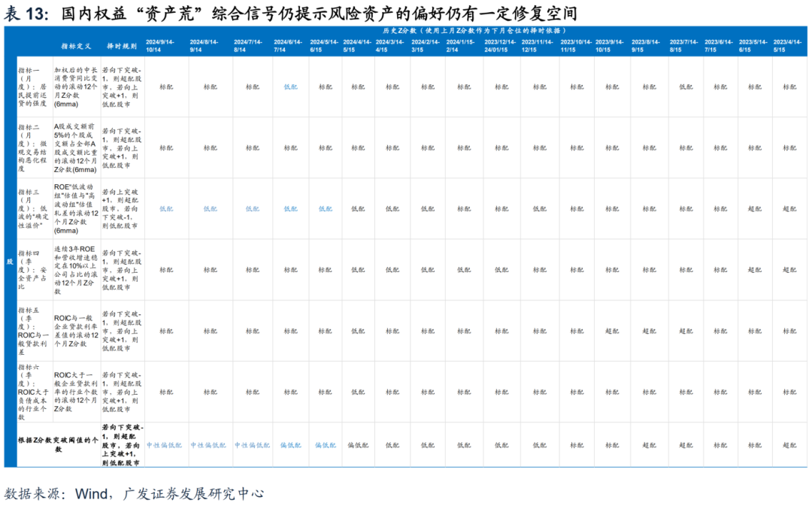Click 超配 in summary row, 2023/4/14-5/15 column
This screenshot has height=509, width=812.
click(x=789, y=445)
